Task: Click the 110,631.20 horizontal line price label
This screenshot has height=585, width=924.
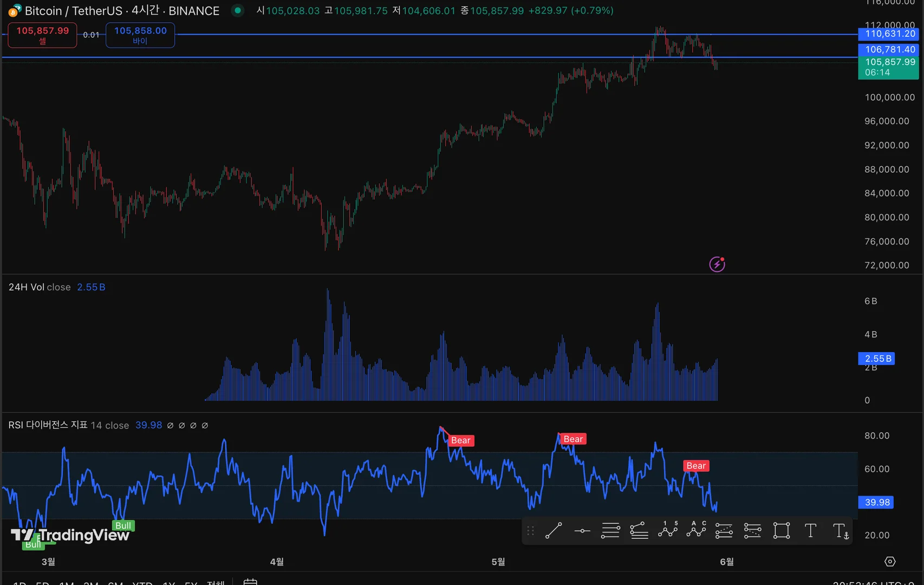Action: point(889,34)
